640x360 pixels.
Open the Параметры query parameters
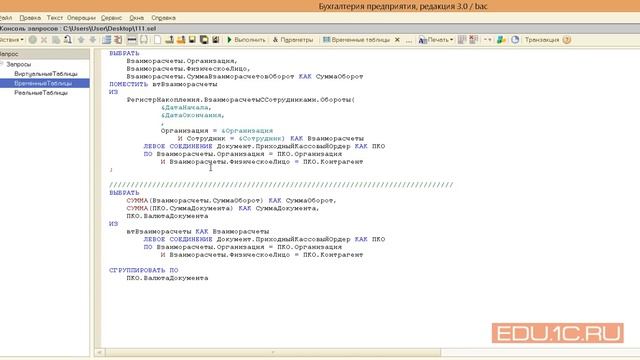pyautogui.click(x=293, y=40)
